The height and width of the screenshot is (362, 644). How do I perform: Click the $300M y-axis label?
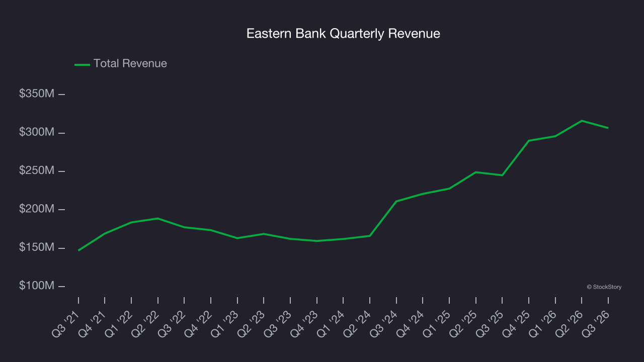pyautogui.click(x=37, y=132)
